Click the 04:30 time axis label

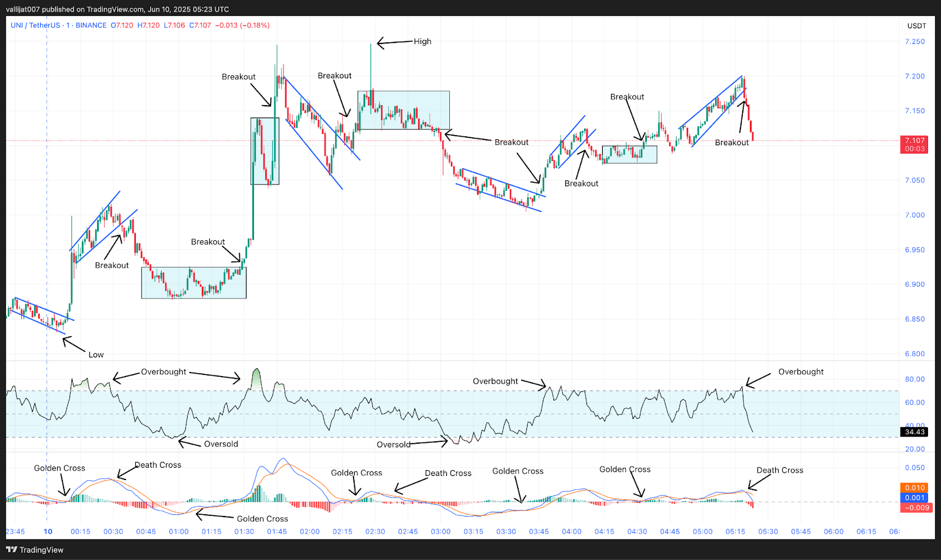coord(637,532)
